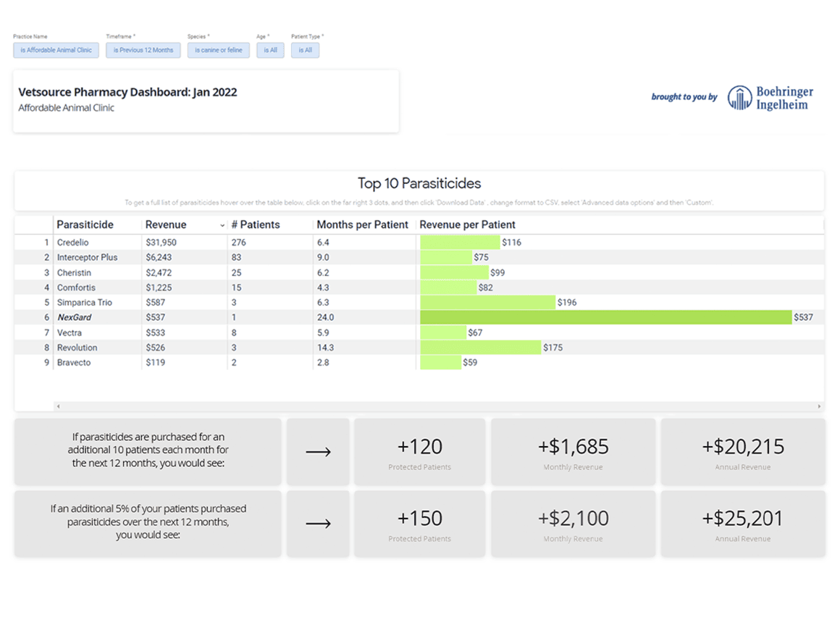The height and width of the screenshot is (630, 840).
Task: Click the Revenue column sort arrow
Action: pos(222,225)
